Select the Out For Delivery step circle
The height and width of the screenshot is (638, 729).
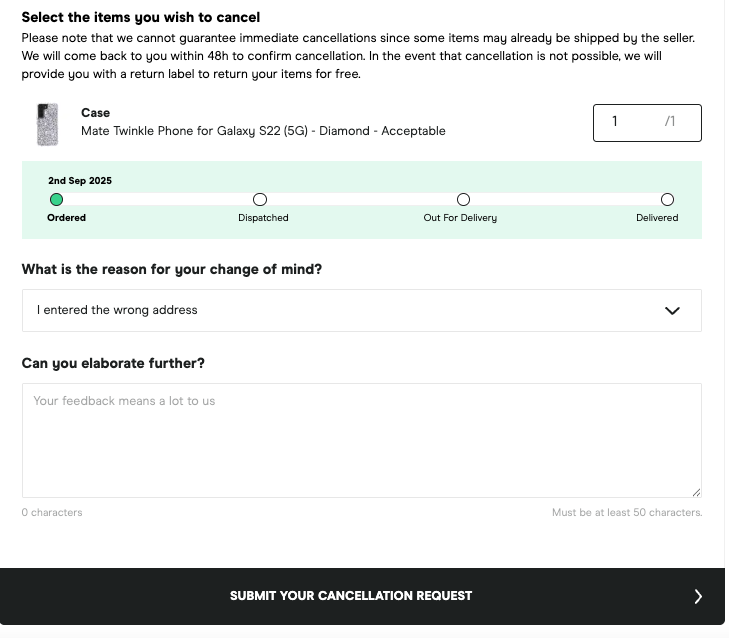point(463,200)
